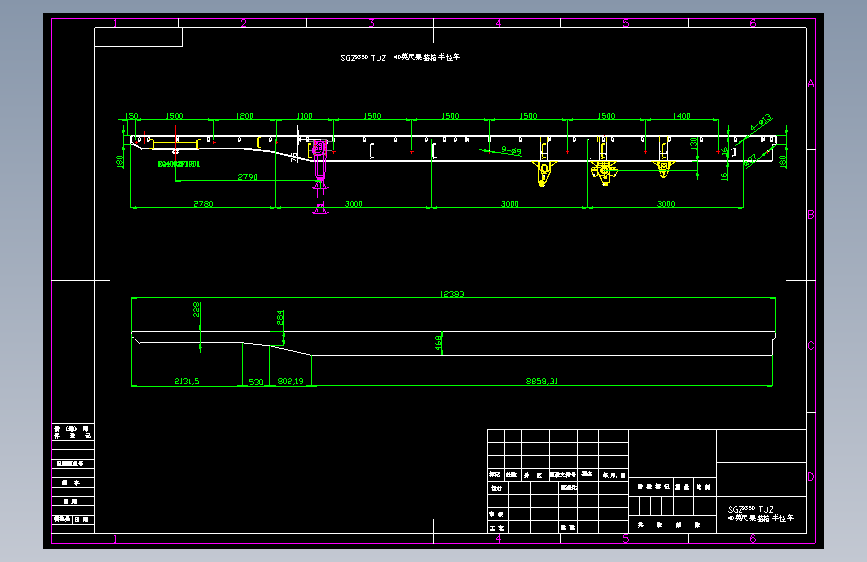Click the vertical 468 dimension

438,342
